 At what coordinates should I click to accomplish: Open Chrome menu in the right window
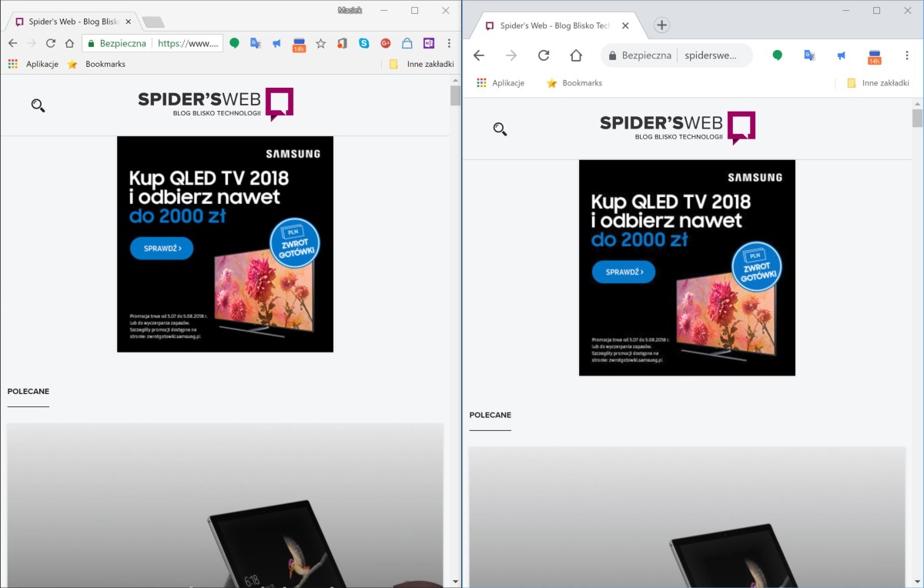tap(907, 55)
